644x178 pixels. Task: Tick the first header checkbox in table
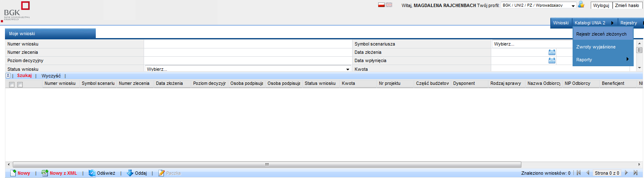(x=12, y=84)
